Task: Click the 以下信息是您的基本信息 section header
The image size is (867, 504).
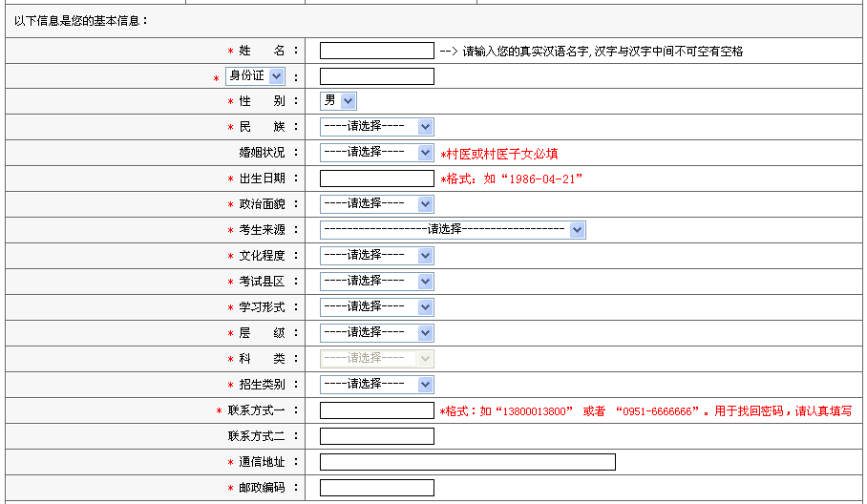Action: tap(82, 20)
